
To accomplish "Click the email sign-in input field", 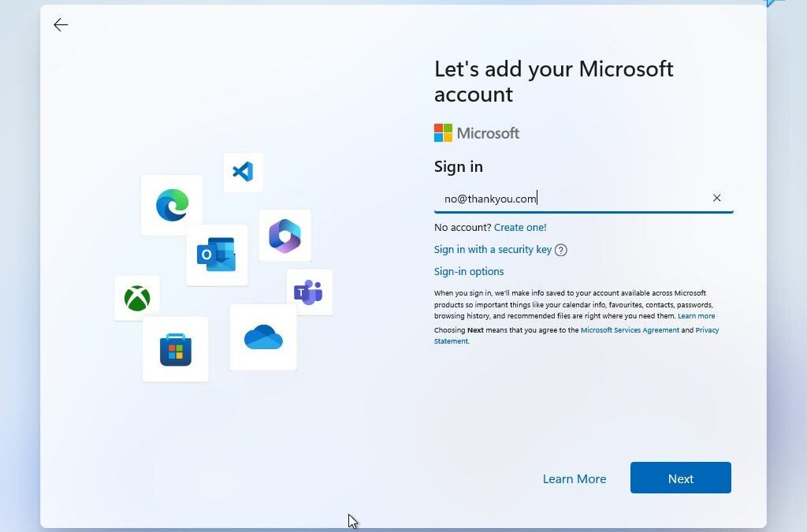I will (584, 199).
